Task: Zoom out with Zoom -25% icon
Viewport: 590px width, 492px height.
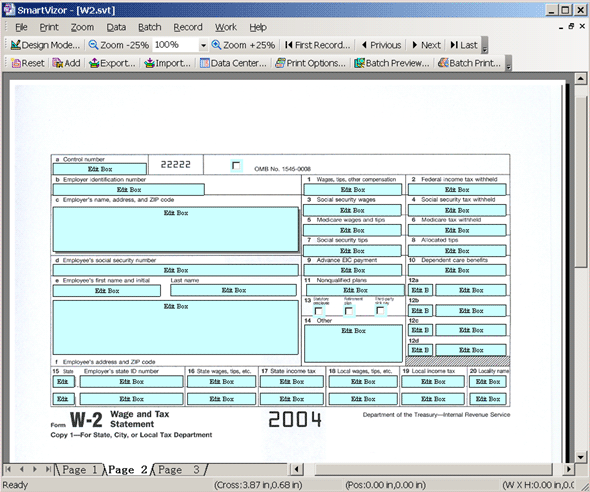Action: (x=93, y=45)
